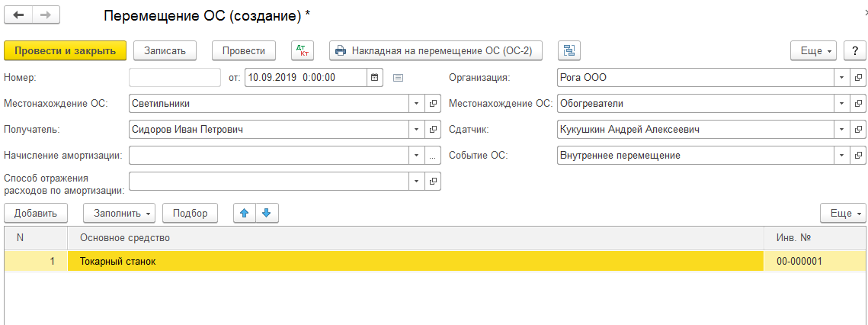This screenshot has width=868, height=325.
Task: Expand the Начисление амортизации dropdown
Action: pyautogui.click(x=416, y=155)
